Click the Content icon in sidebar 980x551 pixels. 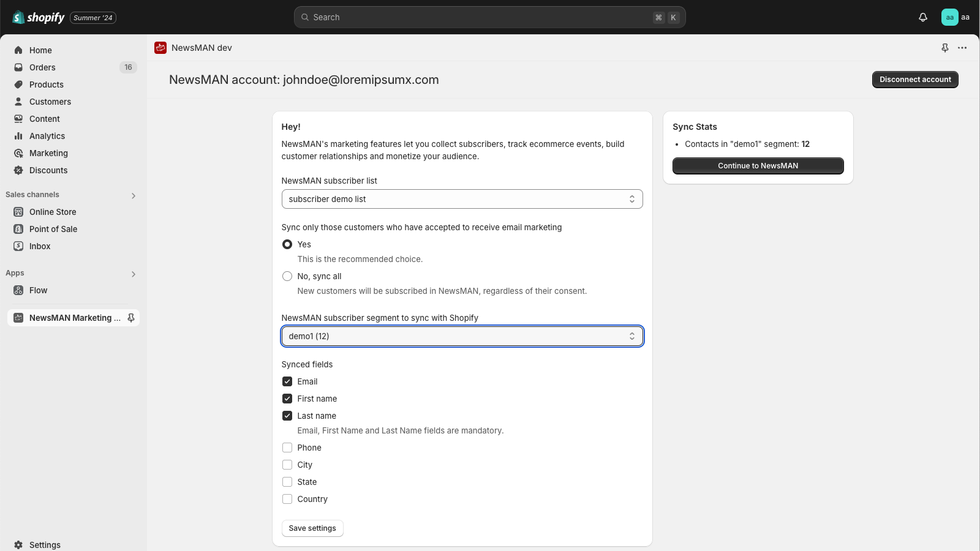coord(18,119)
